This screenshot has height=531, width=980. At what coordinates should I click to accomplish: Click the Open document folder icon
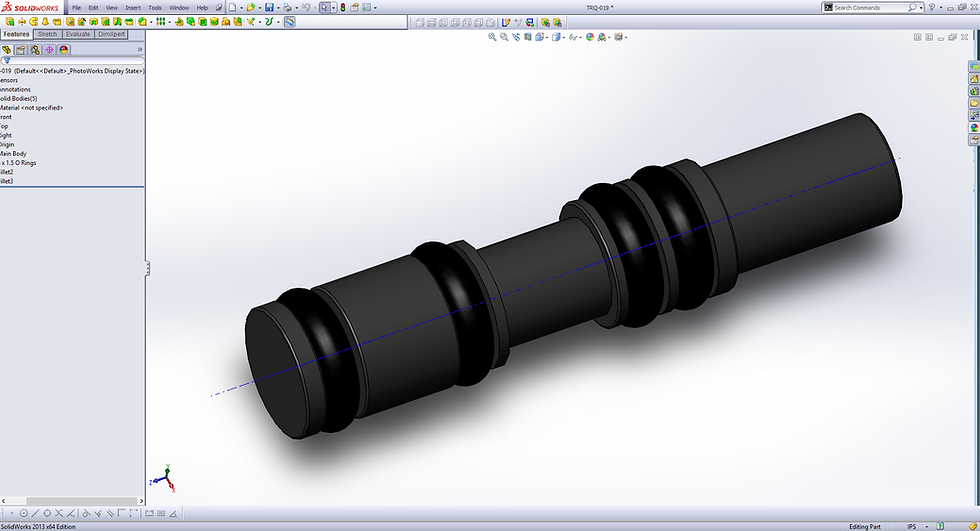[251, 7]
